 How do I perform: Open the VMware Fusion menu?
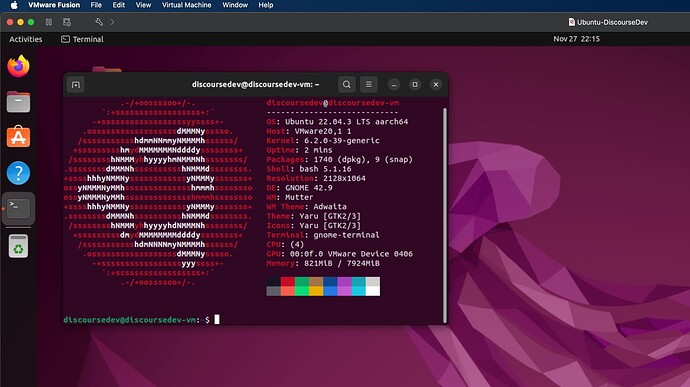point(54,5)
